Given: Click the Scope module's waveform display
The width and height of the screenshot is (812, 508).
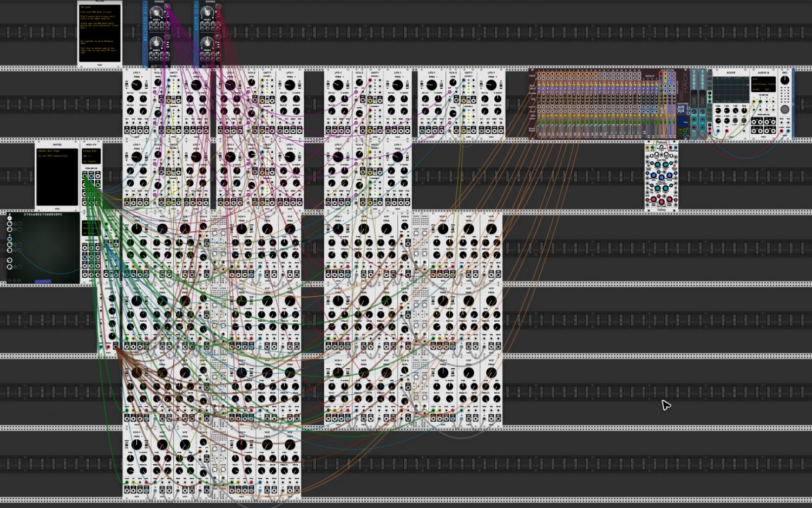Looking at the screenshot, I should click(731, 89).
